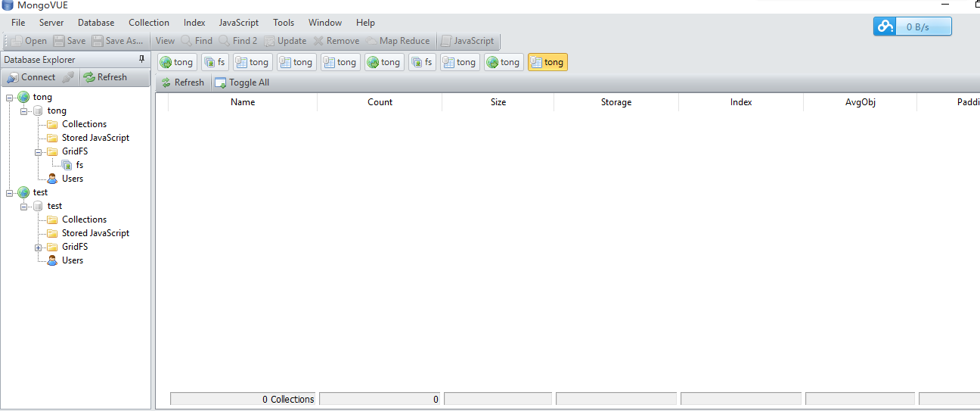The height and width of the screenshot is (411, 980).
Task: Open the Index menu in menu bar
Action: coord(194,23)
